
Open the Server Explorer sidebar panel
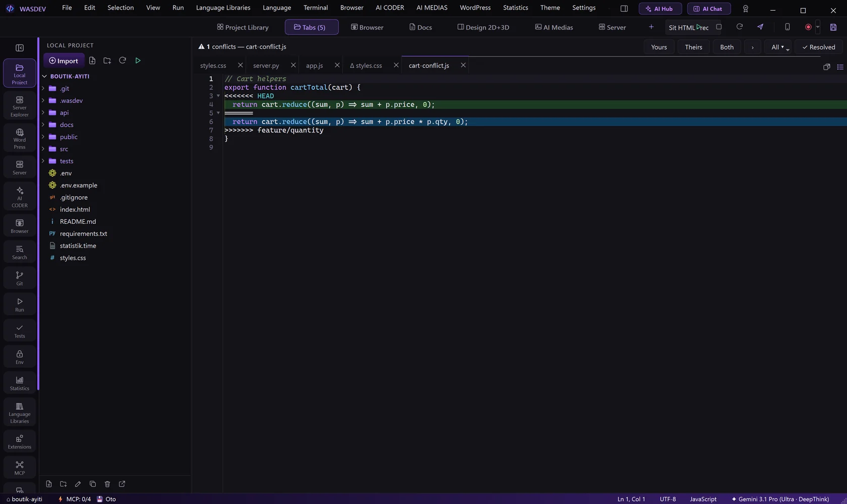click(20, 105)
